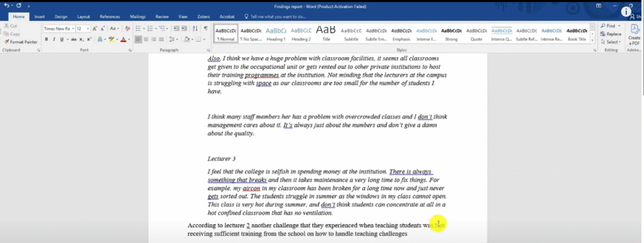Apply the Intense Quote style
Viewport: 644px width, 243px height.
pyautogui.click(x=501, y=34)
